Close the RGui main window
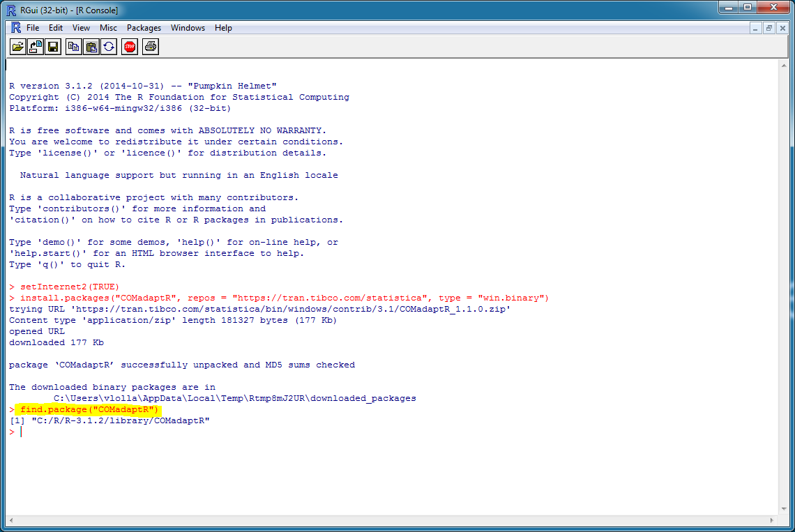 [x=773, y=8]
